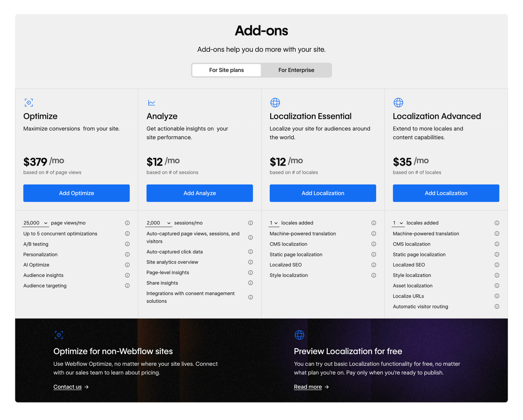Expand the locales added dropdown under Localization Essential
The image size is (523, 420).
[x=274, y=223]
